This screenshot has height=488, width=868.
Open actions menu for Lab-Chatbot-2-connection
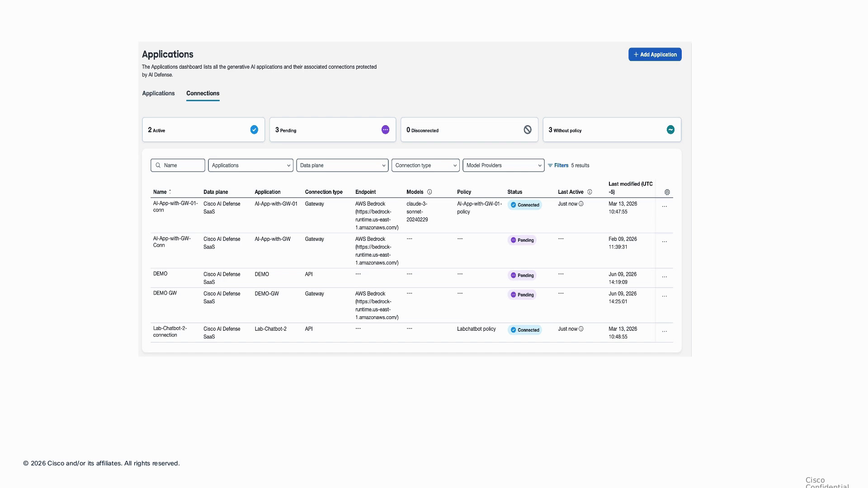click(665, 332)
